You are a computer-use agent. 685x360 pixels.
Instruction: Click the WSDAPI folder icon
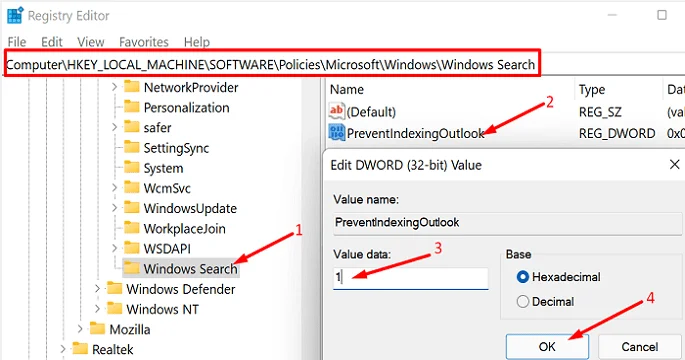[131, 247]
